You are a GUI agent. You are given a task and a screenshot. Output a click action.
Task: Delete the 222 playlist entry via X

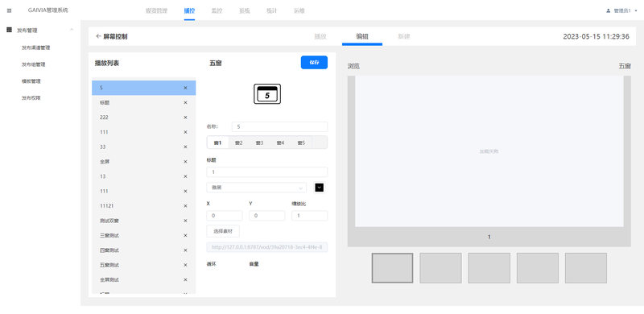185,118
